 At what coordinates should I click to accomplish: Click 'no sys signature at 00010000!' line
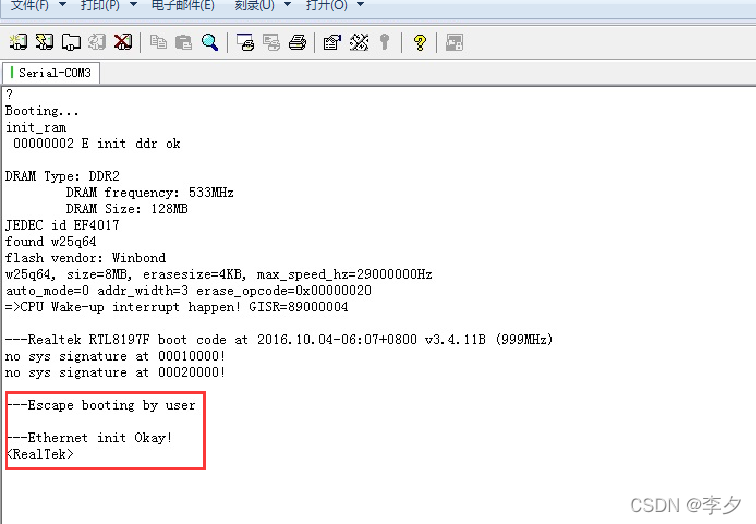(115, 356)
